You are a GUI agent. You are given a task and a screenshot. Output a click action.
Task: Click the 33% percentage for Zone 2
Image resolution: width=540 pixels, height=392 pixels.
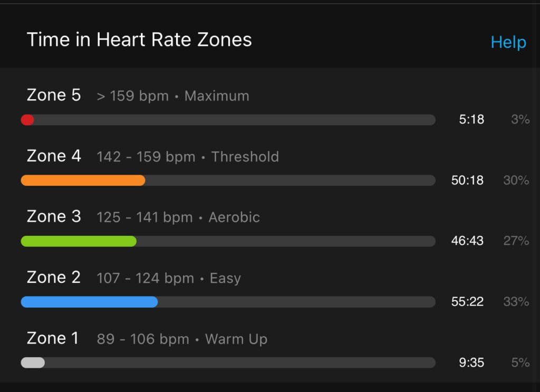[516, 302]
